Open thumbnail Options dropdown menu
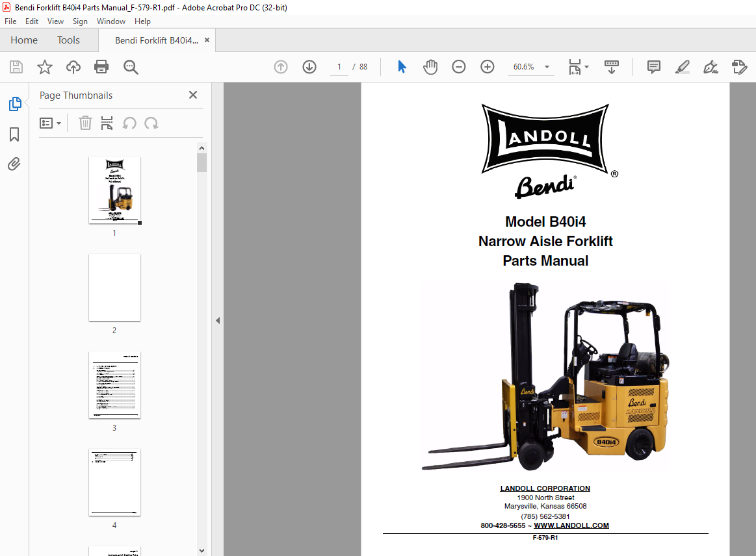 click(50, 123)
